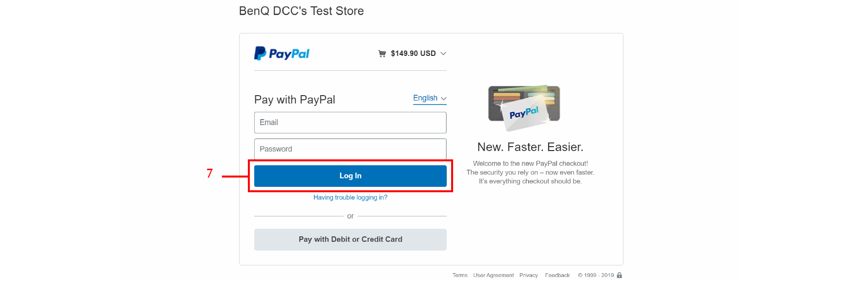This screenshot has height=281, width=868.
Task: Click the BenQ DCC's Test Store title
Action: [301, 11]
